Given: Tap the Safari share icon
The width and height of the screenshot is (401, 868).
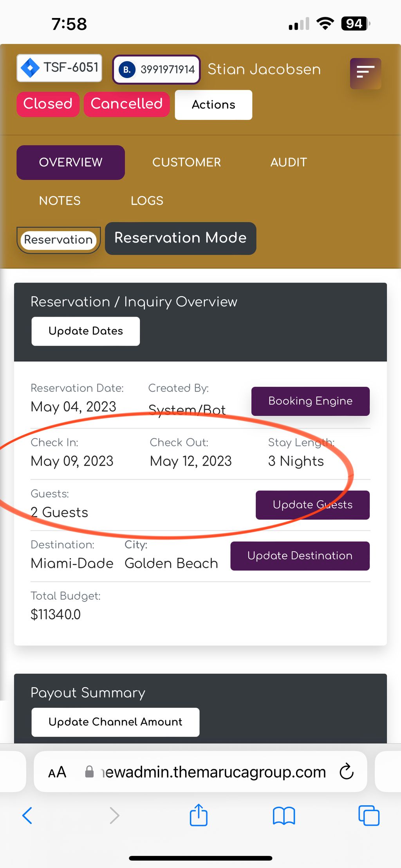Looking at the screenshot, I should [x=199, y=815].
